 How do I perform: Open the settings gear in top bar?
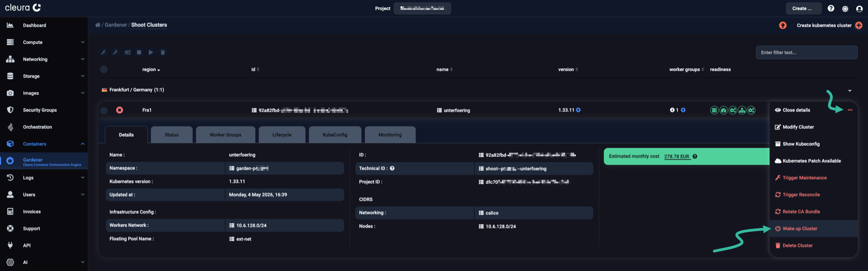click(845, 9)
